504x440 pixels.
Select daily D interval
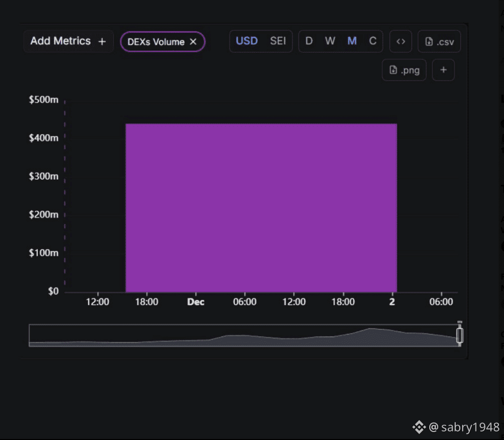point(309,41)
